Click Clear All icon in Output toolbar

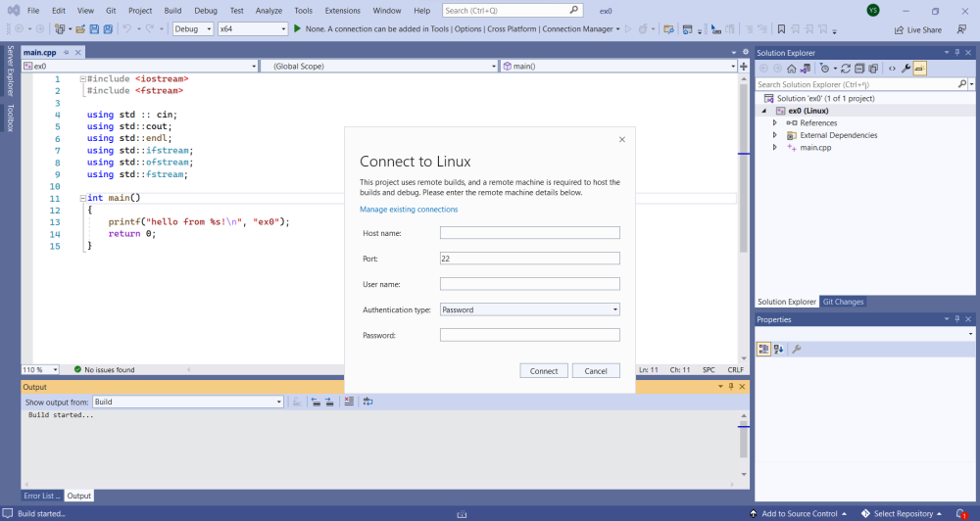click(x=349, y=402)
